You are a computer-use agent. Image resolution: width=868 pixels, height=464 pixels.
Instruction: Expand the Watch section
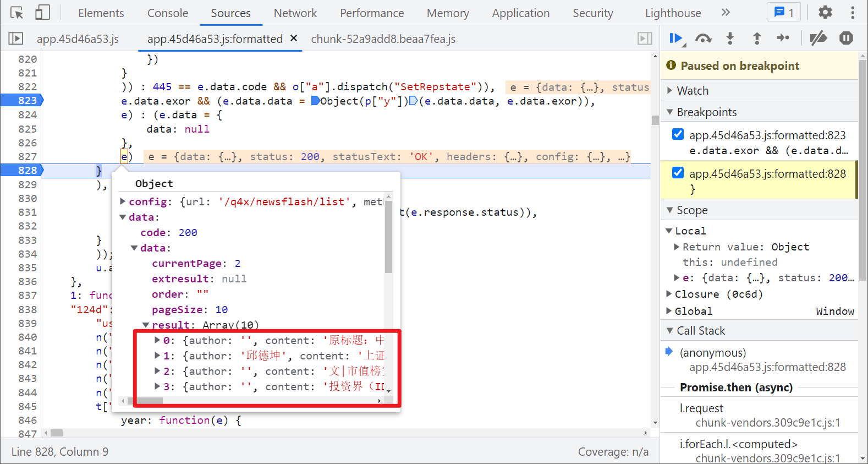(692, 91)
